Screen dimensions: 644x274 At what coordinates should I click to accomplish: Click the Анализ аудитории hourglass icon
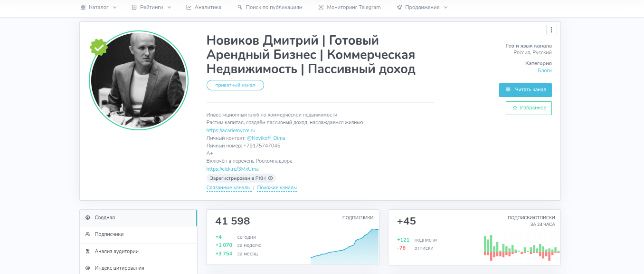click(88, 251)
